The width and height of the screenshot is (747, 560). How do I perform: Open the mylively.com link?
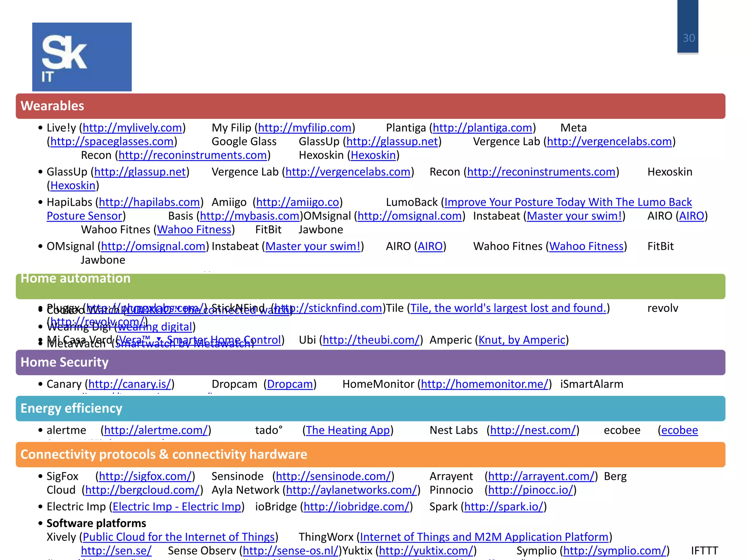[132, 128]
